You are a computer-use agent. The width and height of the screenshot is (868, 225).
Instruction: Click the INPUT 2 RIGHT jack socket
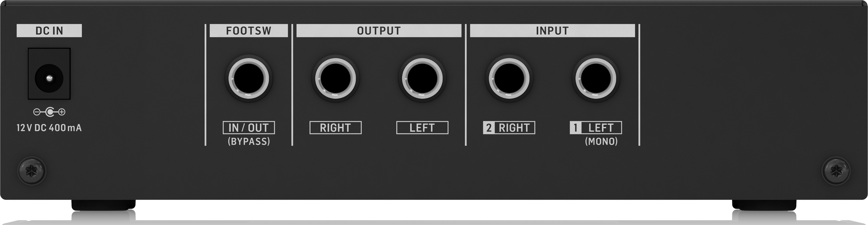pyautogui.click(x=509, y=78)
